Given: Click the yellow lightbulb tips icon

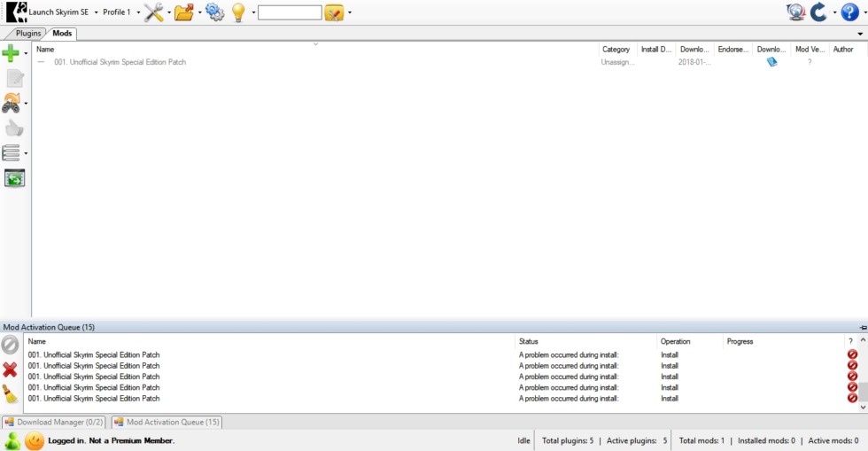Looking at the screenshot, I should click(x=238, y=12).
